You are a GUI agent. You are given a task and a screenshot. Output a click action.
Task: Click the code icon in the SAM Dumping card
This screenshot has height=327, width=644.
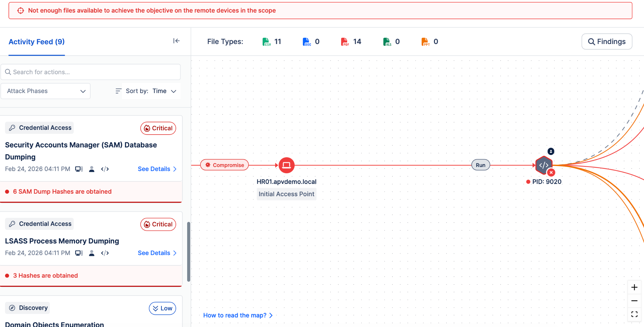point(105,169)
